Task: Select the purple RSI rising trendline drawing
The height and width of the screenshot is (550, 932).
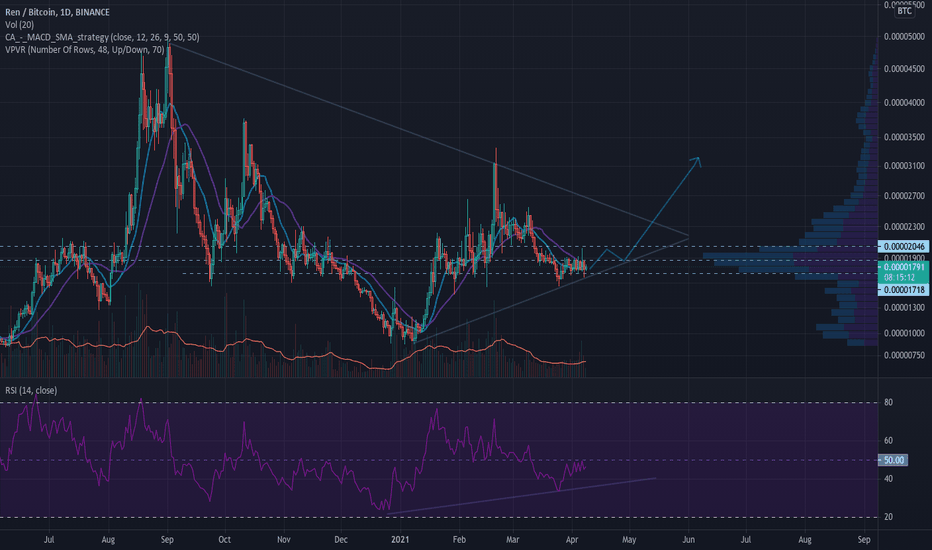Action: pos(521,495)
